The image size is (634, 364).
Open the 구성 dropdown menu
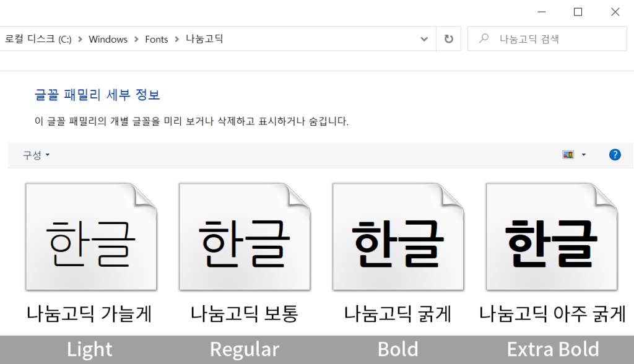(x=36, y=155)
